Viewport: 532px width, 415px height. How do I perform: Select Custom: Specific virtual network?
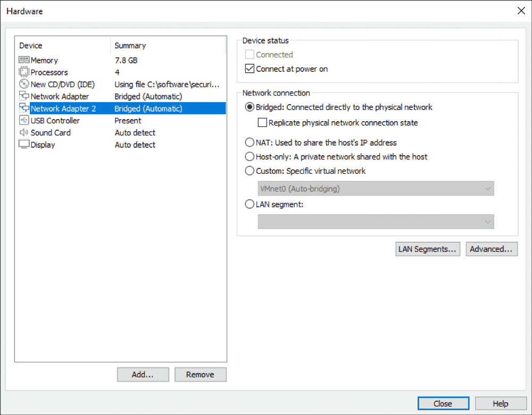pyautogui.click(x=250, y=171)
